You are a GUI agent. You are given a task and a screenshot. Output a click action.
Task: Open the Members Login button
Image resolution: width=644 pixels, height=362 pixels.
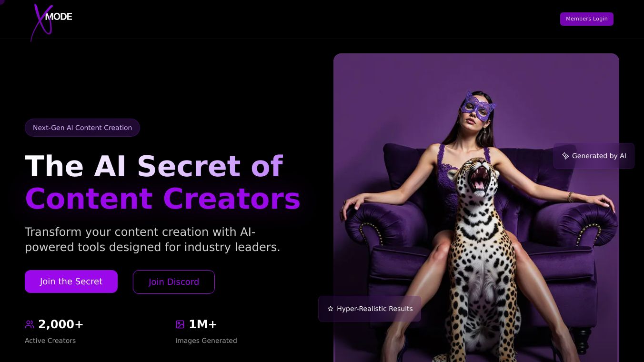click(x=586, y=19)
